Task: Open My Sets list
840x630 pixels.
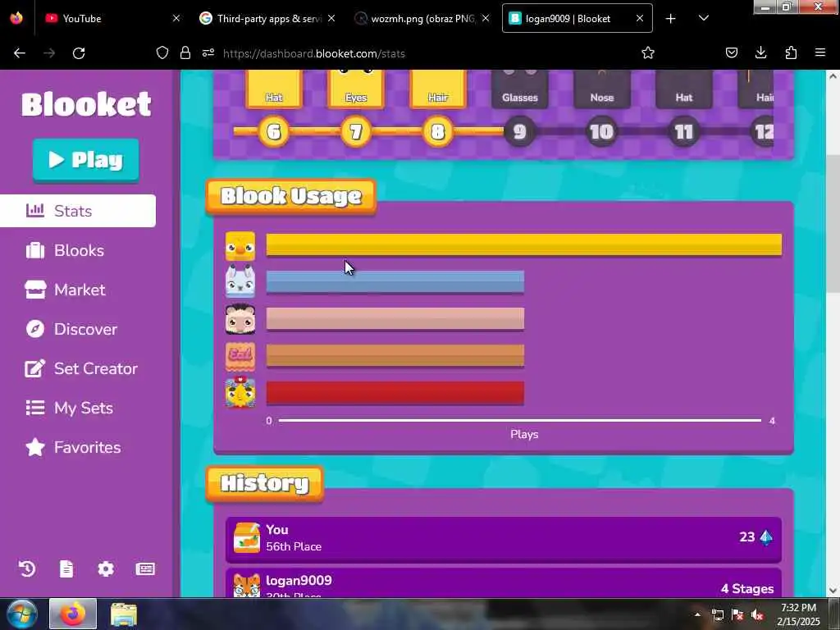Action: click(69, 408)
